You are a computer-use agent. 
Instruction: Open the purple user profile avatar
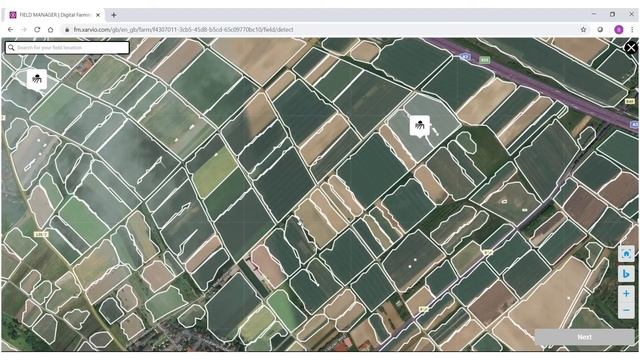click(619, 29)
